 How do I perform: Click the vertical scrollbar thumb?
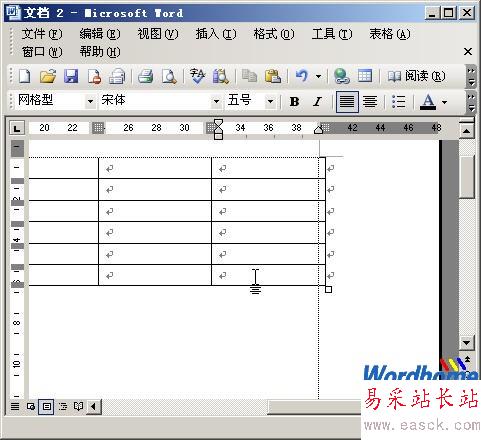click(x=466, y=176)
